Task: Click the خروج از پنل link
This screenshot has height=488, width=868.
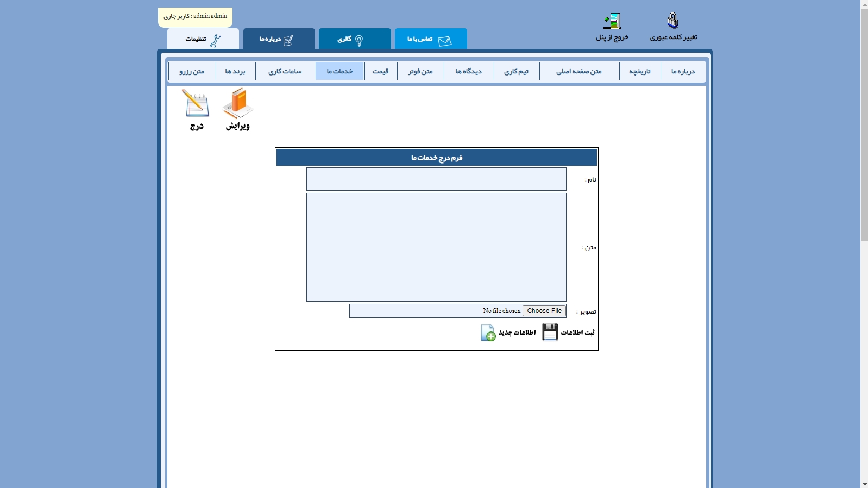Action: point(612,37)
